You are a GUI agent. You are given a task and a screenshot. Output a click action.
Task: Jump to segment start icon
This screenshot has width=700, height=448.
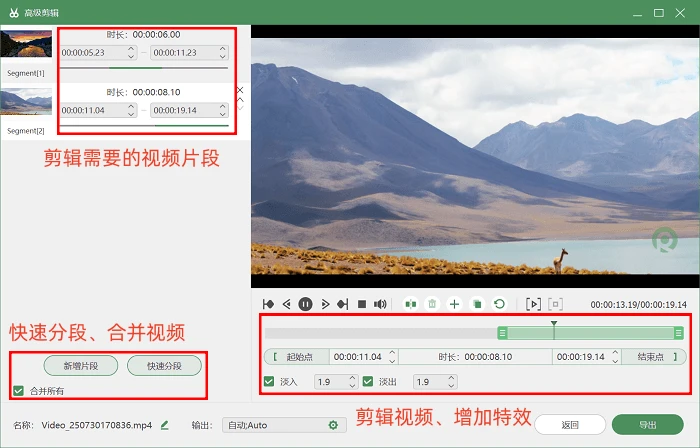click(268, 304)
